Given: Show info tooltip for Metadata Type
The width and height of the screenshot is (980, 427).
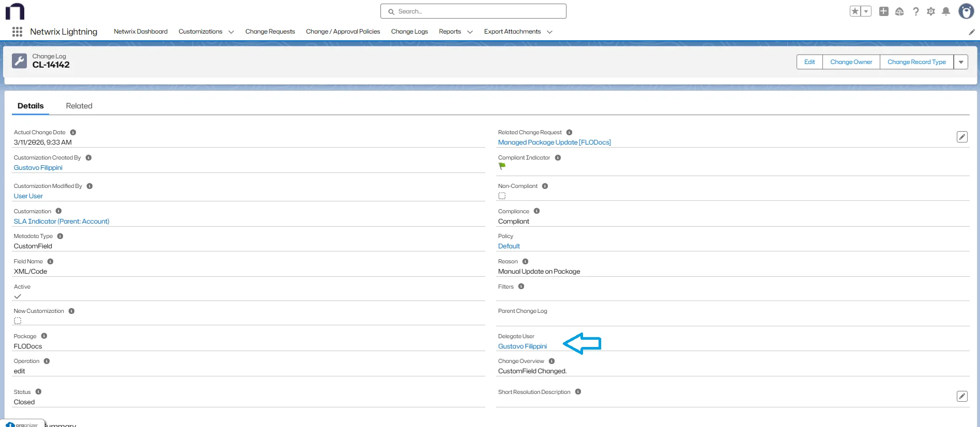Looking at the screenshot, I should pos(60,236).
